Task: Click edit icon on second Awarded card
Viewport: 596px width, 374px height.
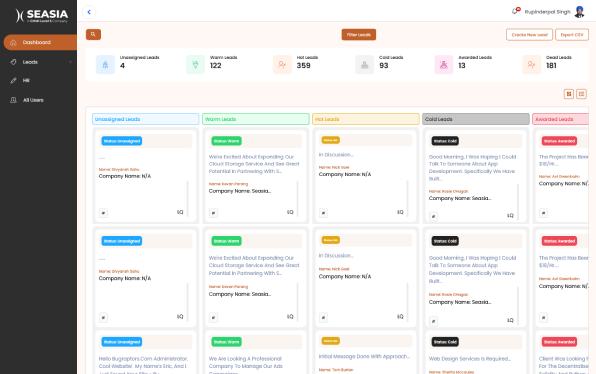Action: [544, 317]
